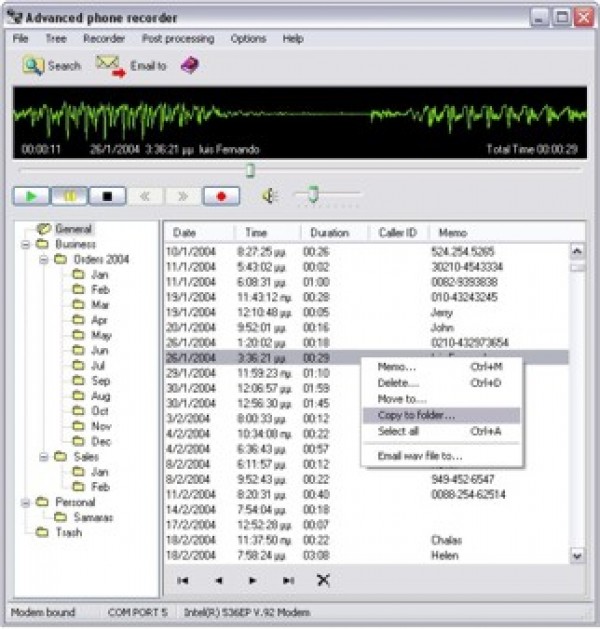Image resolution: width=600 pixels, height=629 pixels.
Task: Click the speaker volume icon
Action: [x=269, y=196]
